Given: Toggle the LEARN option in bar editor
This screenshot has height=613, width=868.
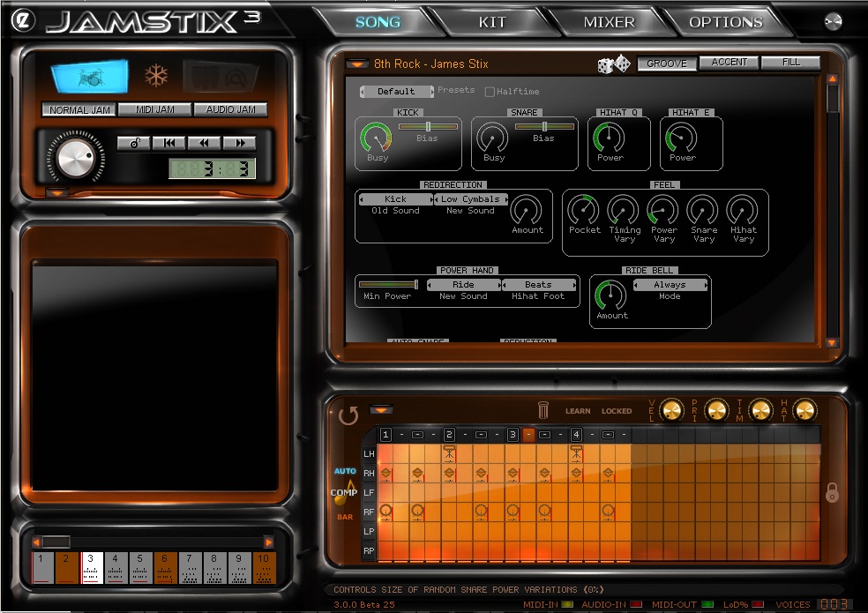Looking at the screenshot, I should (578, 411).
